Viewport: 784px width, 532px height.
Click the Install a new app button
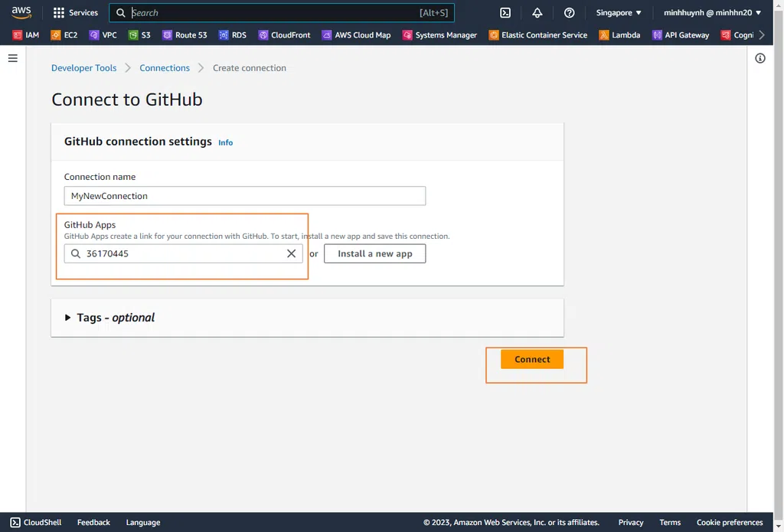tap(374, 253)
